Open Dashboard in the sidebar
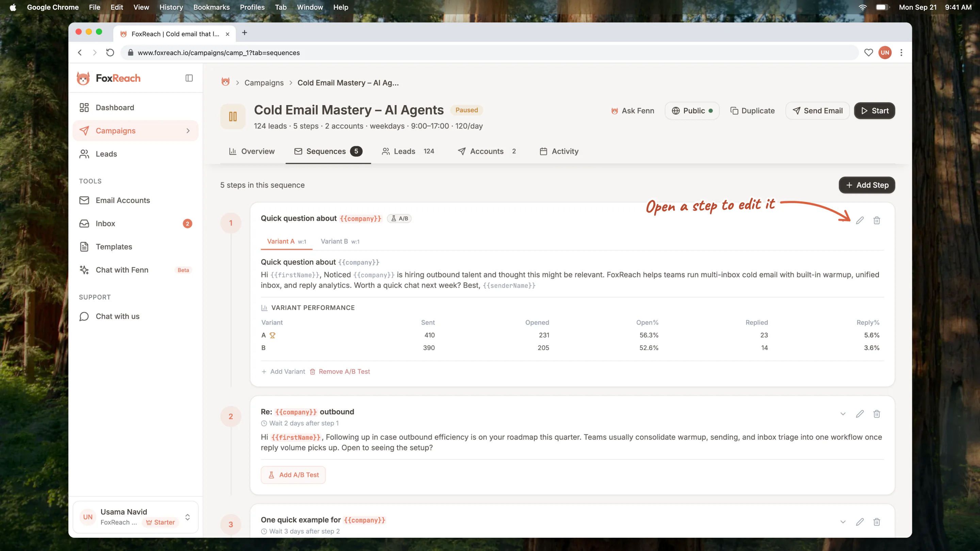The image size is (980, 551). (135, 107)
